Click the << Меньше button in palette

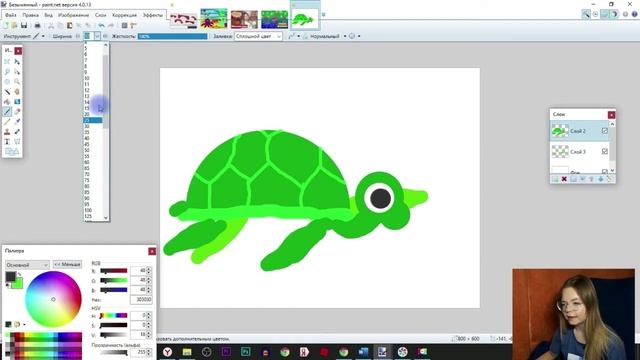coord(67,264)
